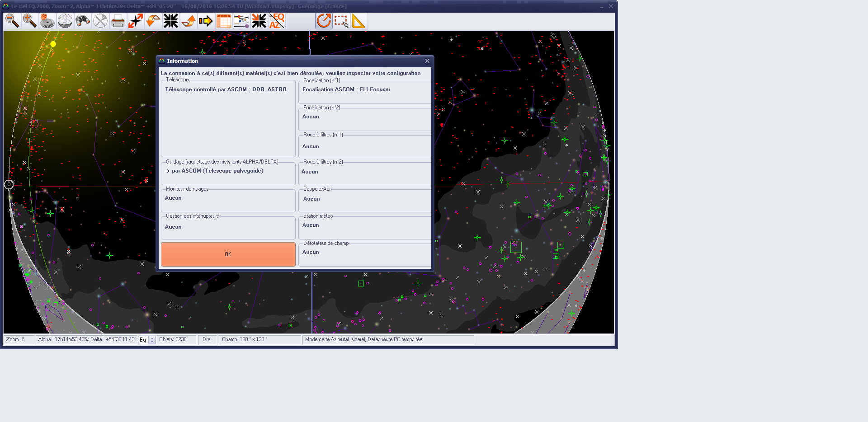Screen dimensions: 868x422
Task: Click the crossed wrench and screwdriver icon
Action: (100, 21)
